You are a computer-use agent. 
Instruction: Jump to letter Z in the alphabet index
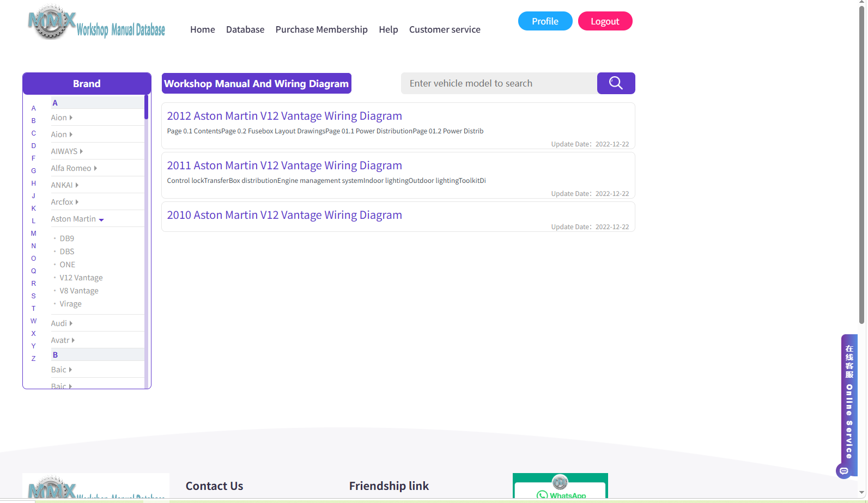(x=33, y=359)
